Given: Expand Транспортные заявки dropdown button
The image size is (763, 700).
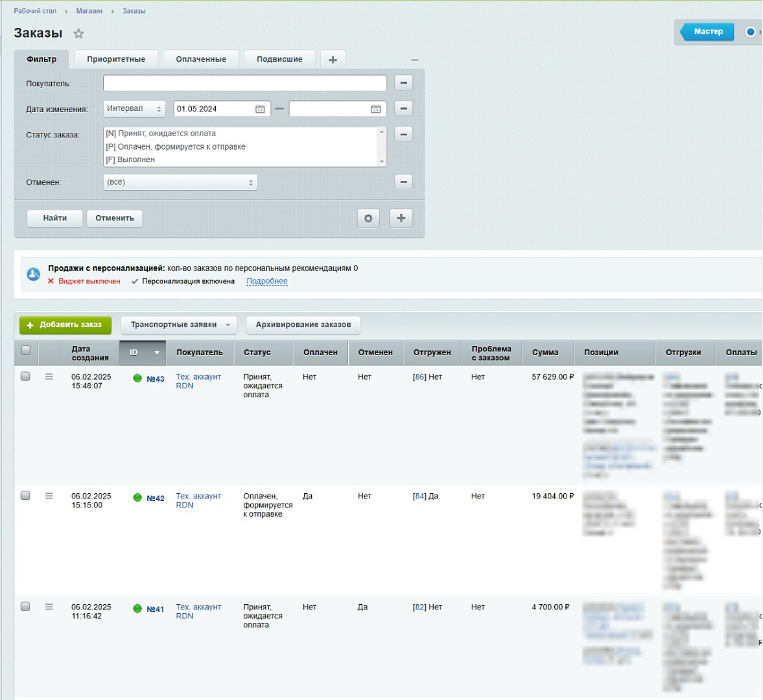Looking at the screenshot, I should (x=178, y=325).
